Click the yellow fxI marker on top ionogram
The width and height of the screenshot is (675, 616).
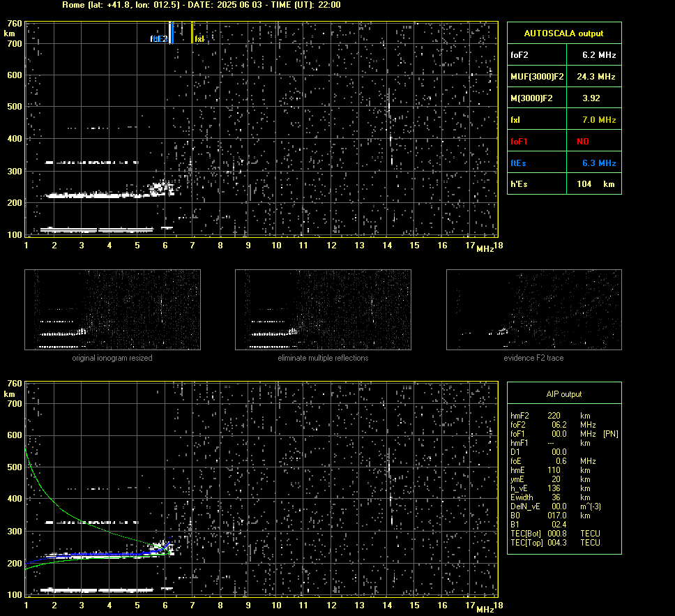click(192, 33)
